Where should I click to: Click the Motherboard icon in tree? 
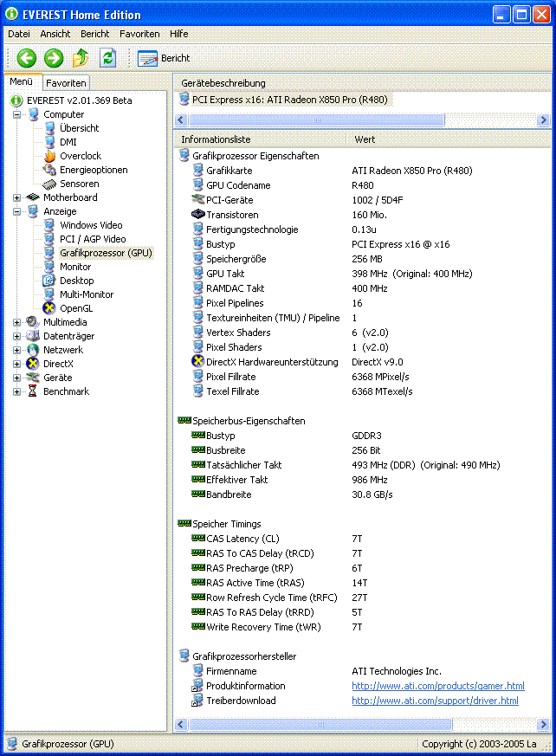click(32, 197)
